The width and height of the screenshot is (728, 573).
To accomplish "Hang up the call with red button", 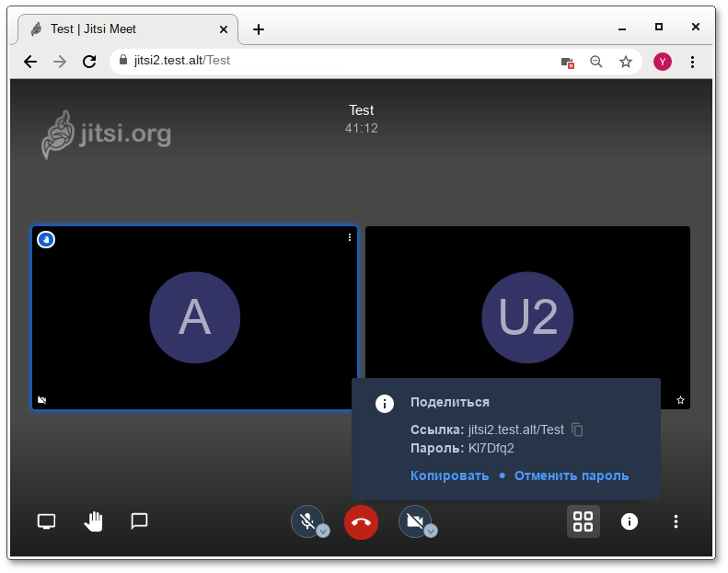I will (361, 522).
